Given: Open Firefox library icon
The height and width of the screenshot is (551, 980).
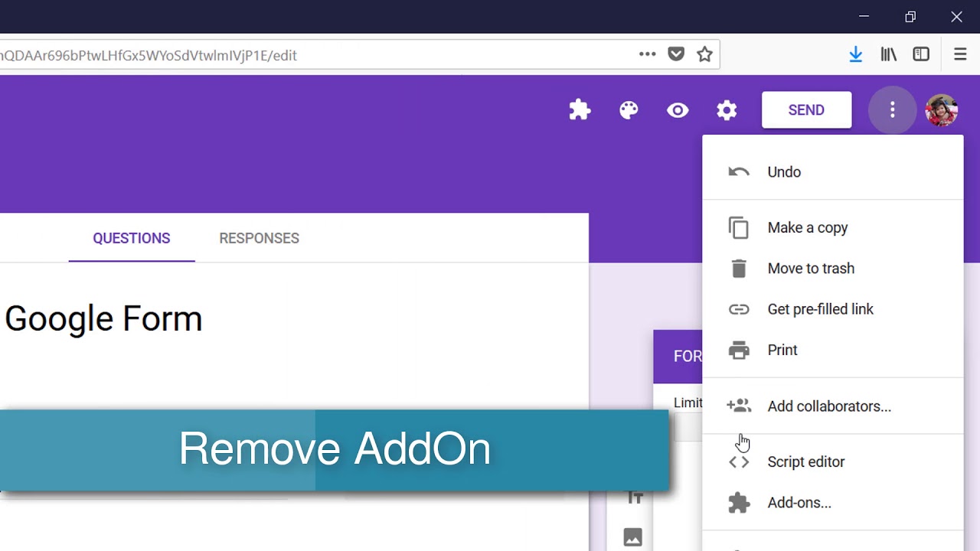Looking at the screenshot, I should tap(889, 54).
